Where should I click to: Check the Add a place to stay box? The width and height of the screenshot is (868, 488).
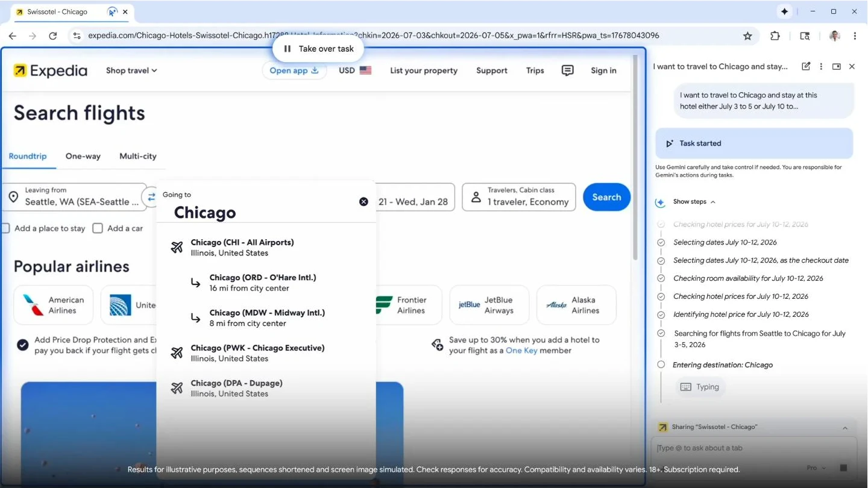coord(5,228)
